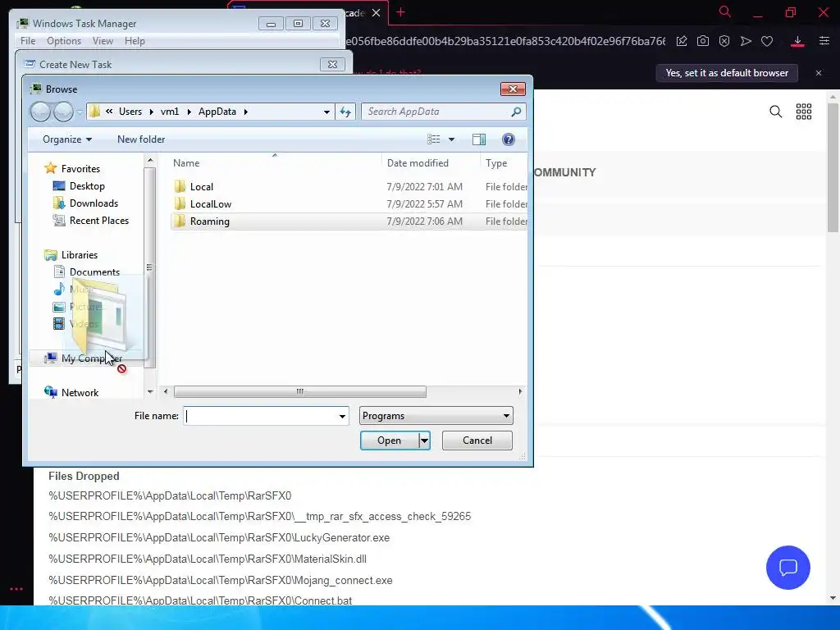The height and width of the screenshot is (630, 840).
Task: Open the View menu in Task Manager
Action: coord(103,41)
